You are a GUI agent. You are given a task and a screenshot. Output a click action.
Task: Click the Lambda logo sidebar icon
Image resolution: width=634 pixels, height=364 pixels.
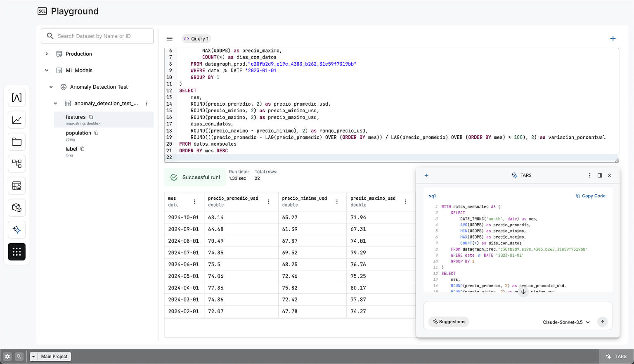pos(17,98)
